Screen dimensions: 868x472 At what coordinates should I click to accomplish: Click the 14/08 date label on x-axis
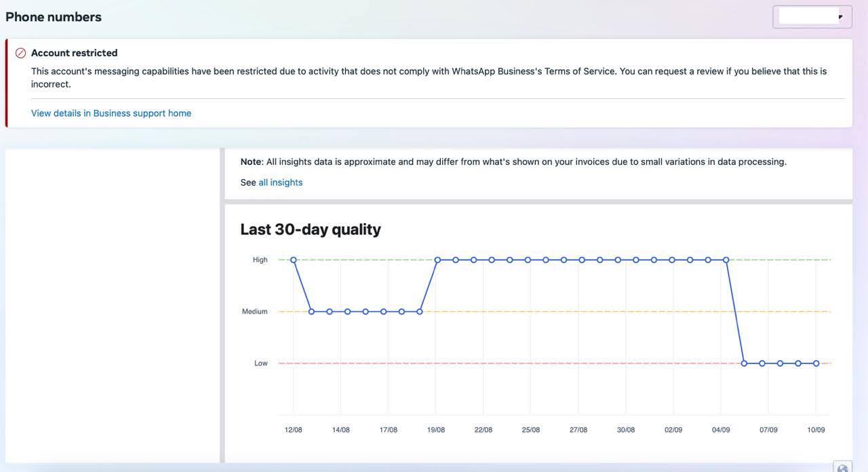(x=341, y=430)
